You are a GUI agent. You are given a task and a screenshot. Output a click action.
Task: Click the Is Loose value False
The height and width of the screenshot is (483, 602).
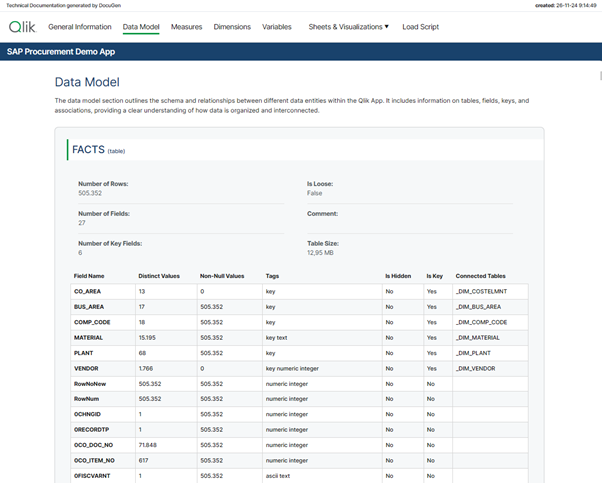pyautogui.click(x=314, y=193)
